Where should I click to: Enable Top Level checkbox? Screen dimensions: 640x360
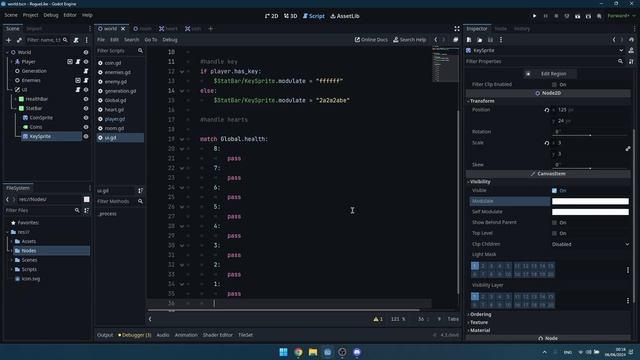pyautogui.click(x=554, y=233)
